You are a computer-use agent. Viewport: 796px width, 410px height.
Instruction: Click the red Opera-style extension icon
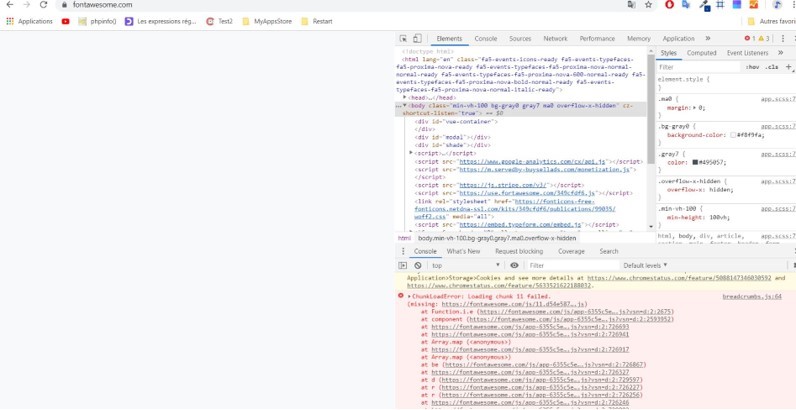coord(670,5)
